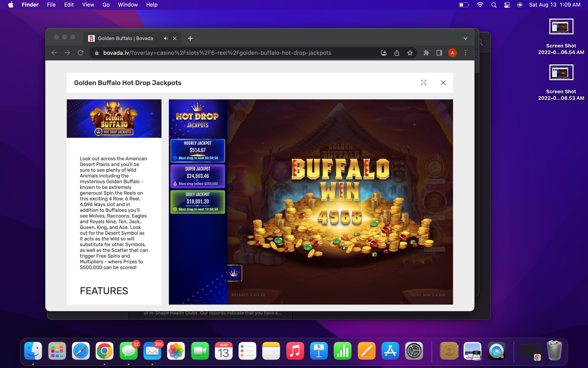Click the gold crown jackpot panel toggle
This screenshot has width=588, height=368.
[x=235, y=273]
